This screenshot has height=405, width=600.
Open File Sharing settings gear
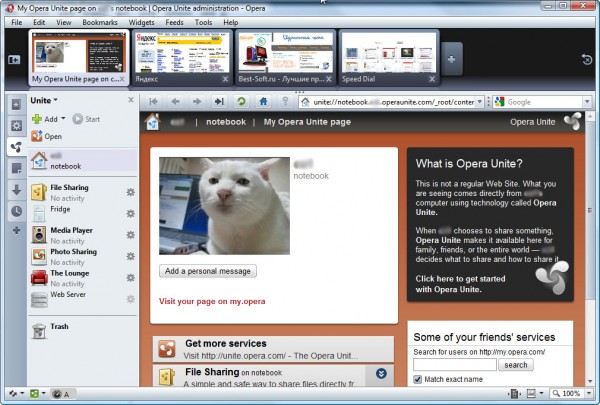[x=130, y=192]
